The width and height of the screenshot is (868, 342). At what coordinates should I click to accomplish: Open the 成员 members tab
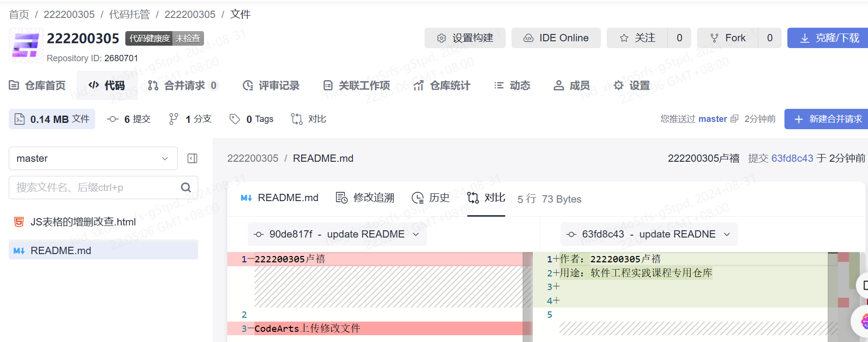click(x=572, y=85)
